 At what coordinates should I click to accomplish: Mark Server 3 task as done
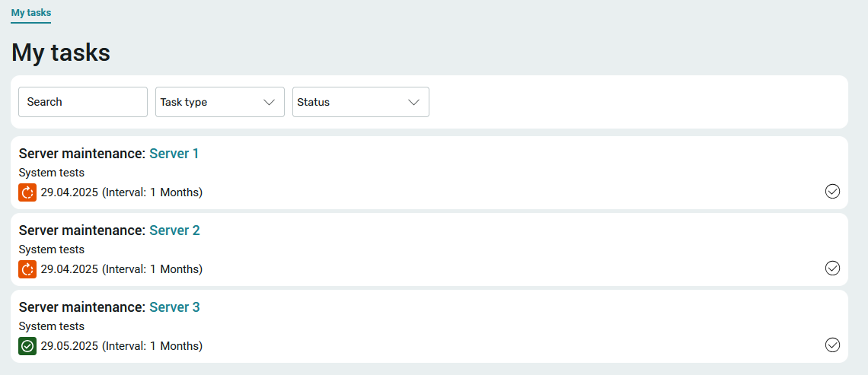tap(832, 345)
